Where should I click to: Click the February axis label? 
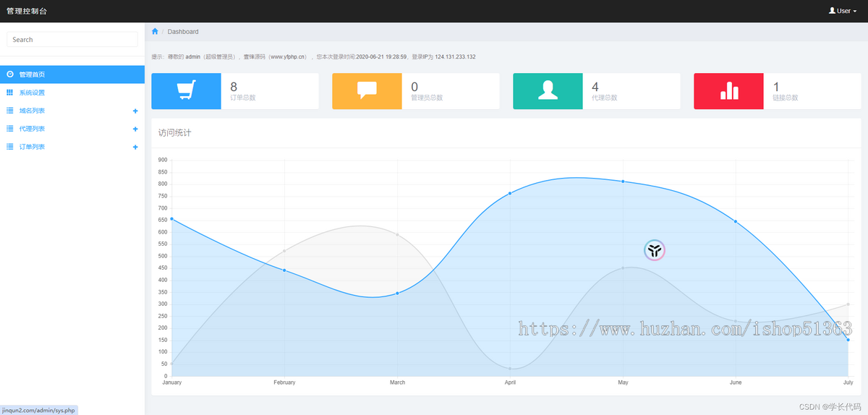284,382
